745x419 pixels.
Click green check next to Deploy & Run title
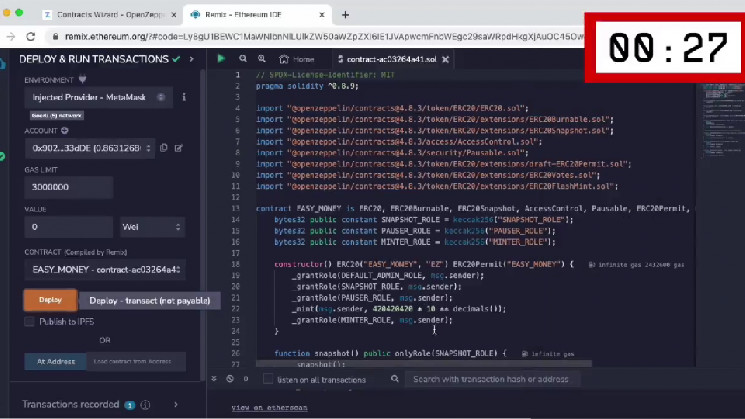pyautogui.click(x=176, y=59)
